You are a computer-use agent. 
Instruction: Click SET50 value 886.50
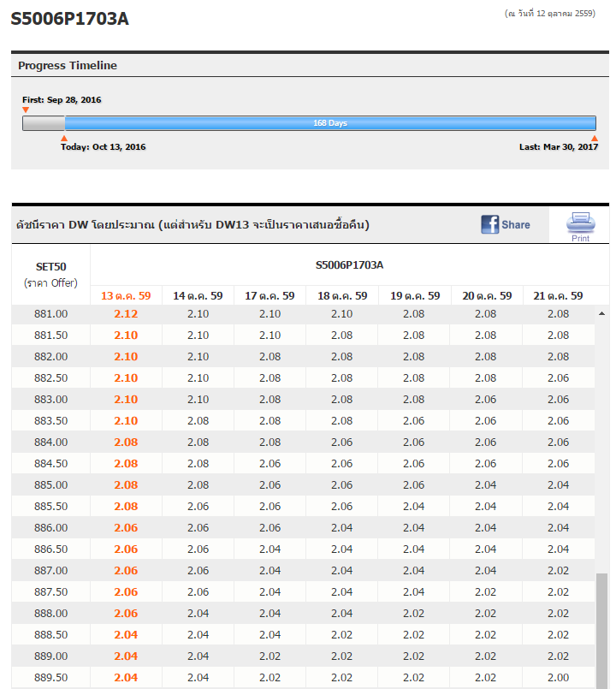tap(51, 549)
